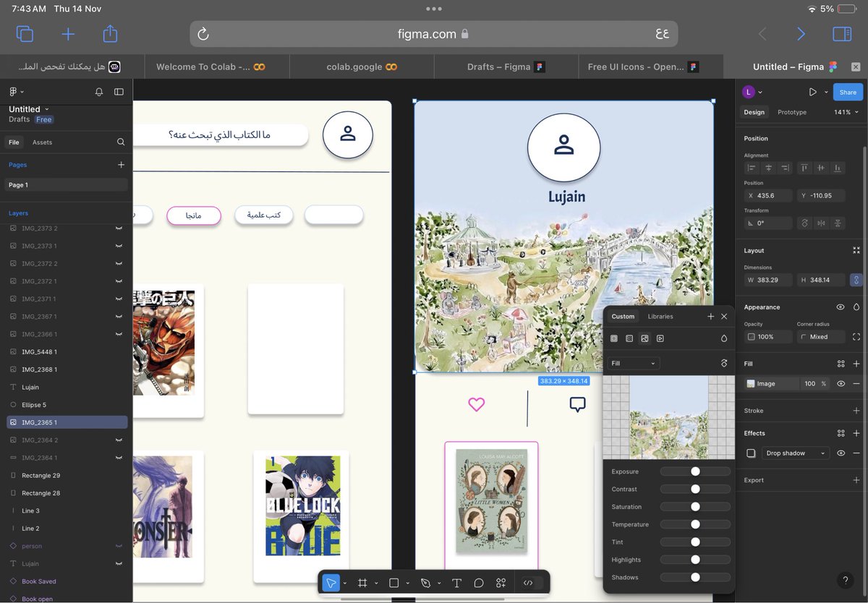Image resolution: width=868 pixels, height=603 pixels.
Task: Open blend mode droplet in fill picker
Action: pos(724,338)
